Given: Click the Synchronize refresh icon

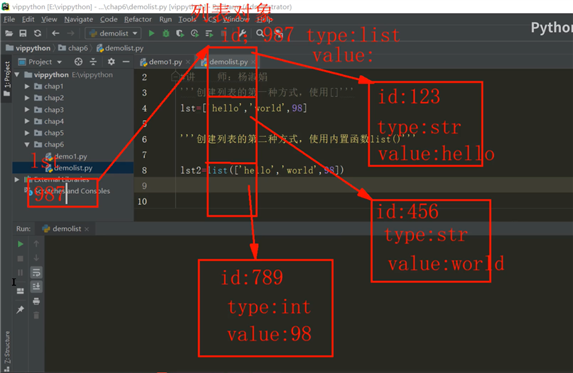Looking at the screenshot, I should pyautogui.click(x=37, y=34).
